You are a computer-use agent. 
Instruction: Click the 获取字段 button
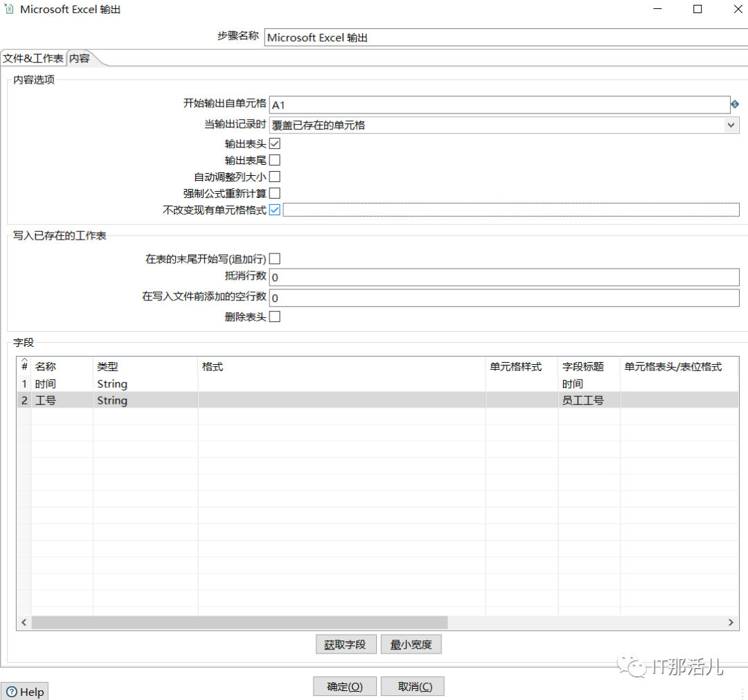pos(346,645)
